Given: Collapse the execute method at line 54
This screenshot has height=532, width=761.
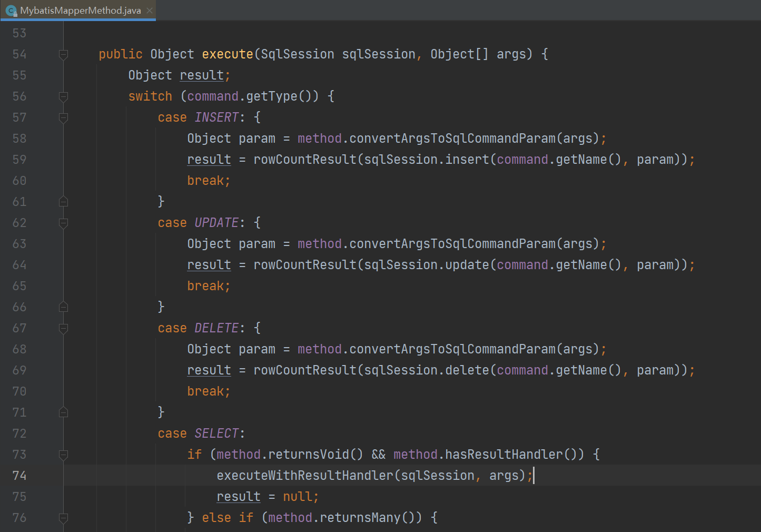Looking at the screenshot, I should (63, 54).
